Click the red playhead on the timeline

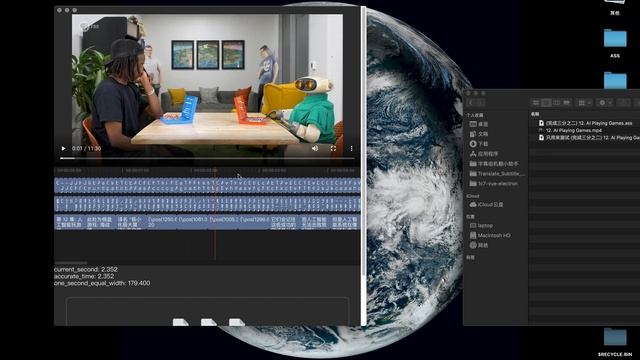[x=215, y=216]
